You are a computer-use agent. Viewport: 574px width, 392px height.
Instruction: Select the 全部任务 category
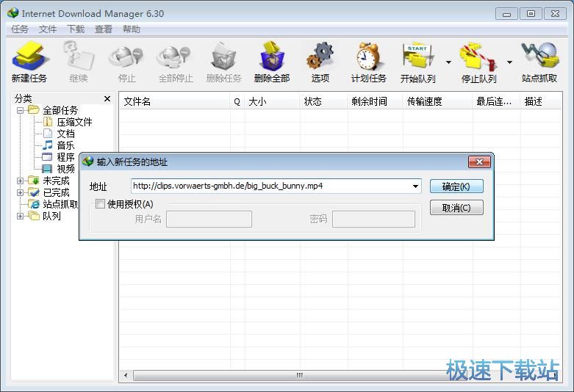click(x=60, y=110)
